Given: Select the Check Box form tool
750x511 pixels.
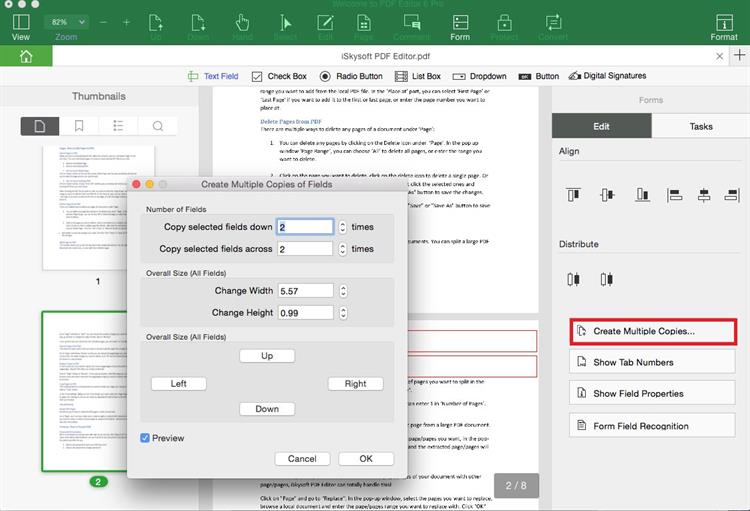Looking at the screenshot, I should (279, 76).
